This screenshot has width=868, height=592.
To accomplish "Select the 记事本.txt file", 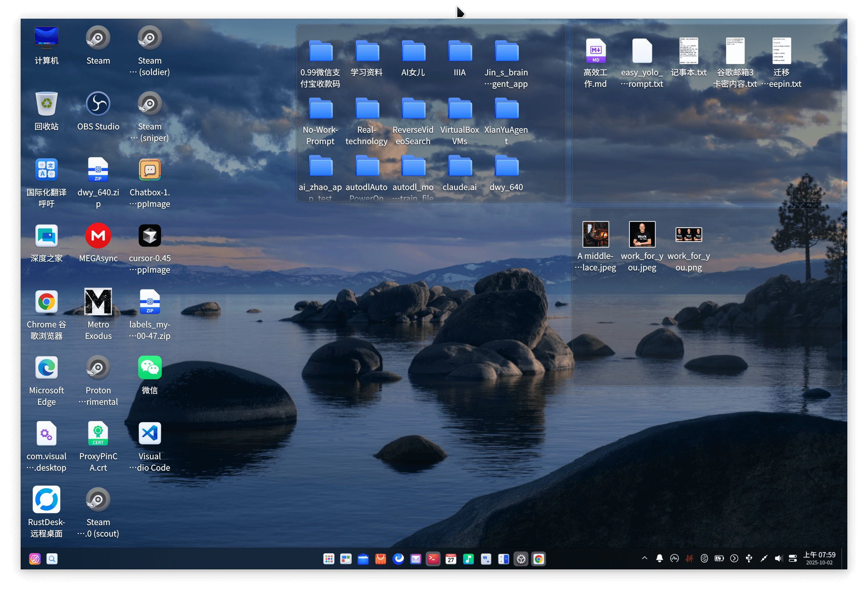I will 688,51.
